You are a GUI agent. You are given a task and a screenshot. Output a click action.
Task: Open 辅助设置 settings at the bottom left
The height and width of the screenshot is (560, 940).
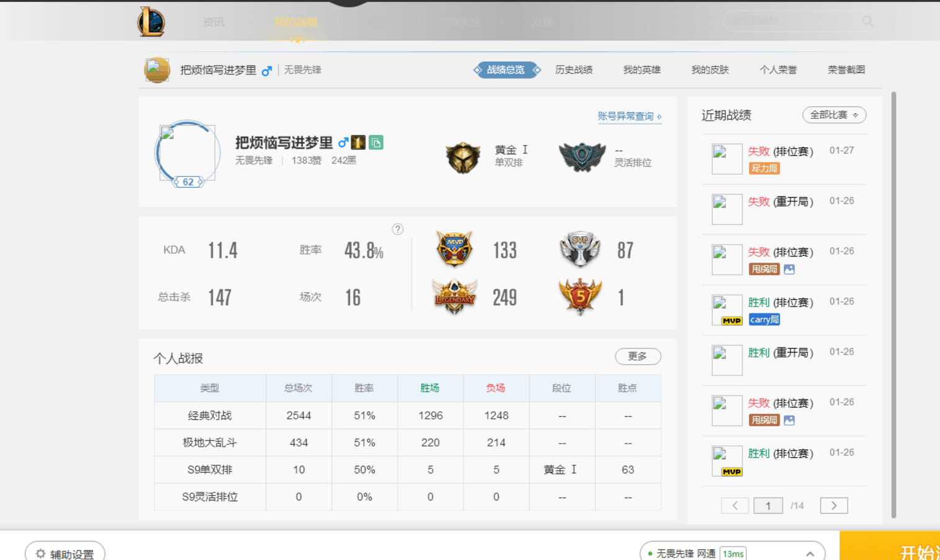tap(65, 554)
